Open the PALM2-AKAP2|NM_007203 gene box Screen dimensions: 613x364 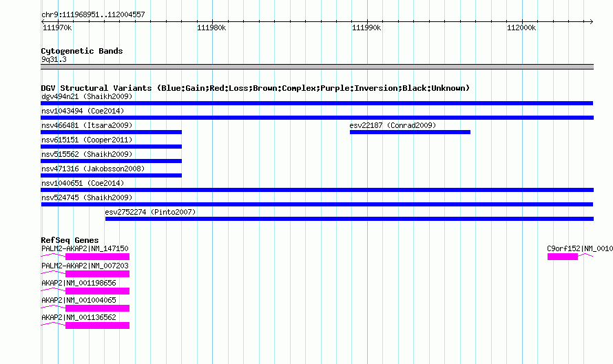(97, 274)
